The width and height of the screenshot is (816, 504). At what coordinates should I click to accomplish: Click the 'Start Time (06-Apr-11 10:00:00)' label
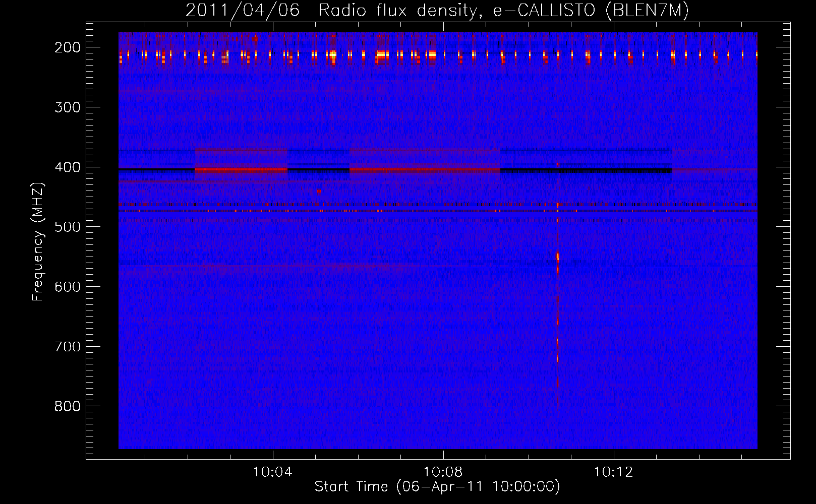(437, 487)
